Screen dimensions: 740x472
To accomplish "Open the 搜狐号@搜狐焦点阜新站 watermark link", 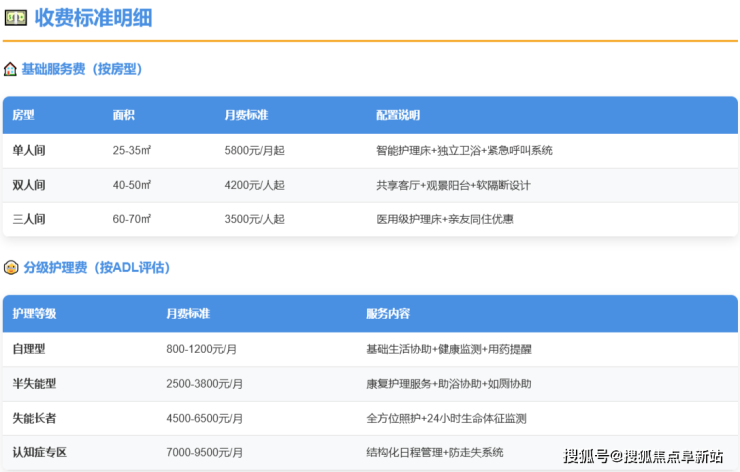I will (643, 457).
